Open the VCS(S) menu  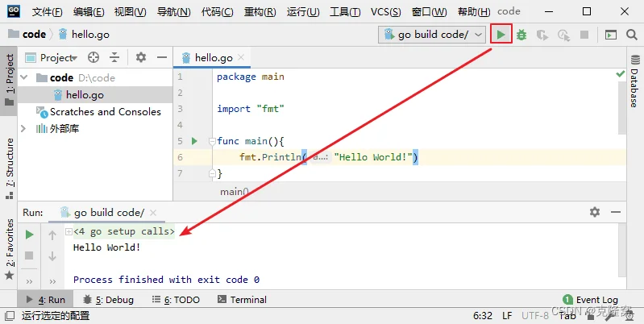click(385, 12)
